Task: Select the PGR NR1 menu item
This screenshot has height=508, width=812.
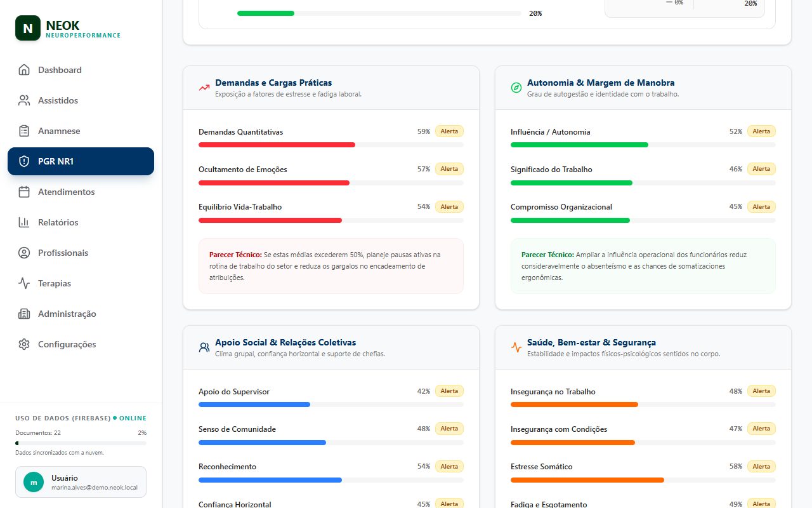Action: [81, 161]
